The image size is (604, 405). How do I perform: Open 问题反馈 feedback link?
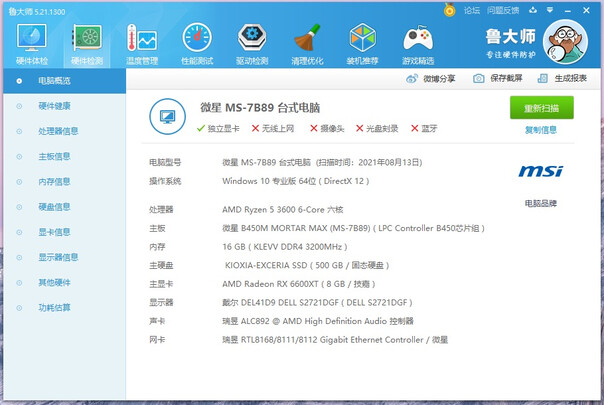tap(505, 10)
